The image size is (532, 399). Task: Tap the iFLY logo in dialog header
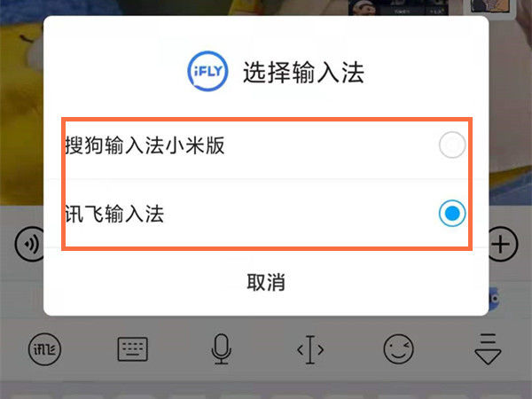tap(207, 71)
